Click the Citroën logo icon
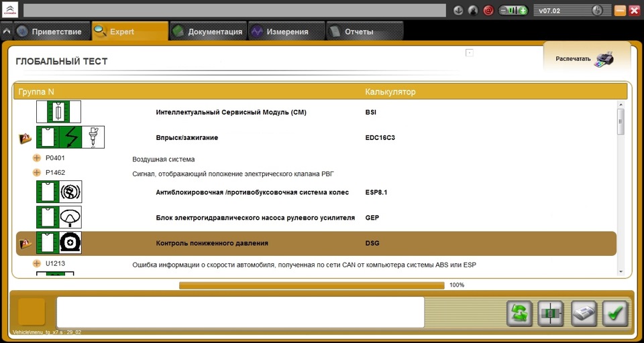 pos(10,10)
